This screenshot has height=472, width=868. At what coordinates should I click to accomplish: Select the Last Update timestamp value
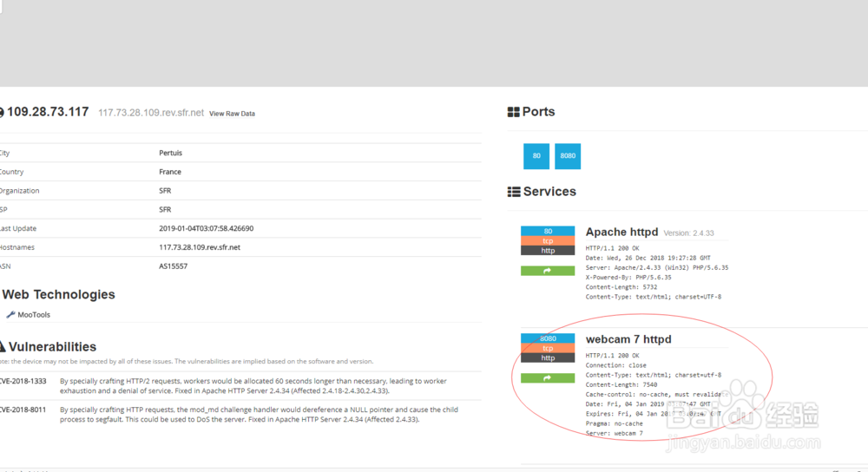point(206,228)
